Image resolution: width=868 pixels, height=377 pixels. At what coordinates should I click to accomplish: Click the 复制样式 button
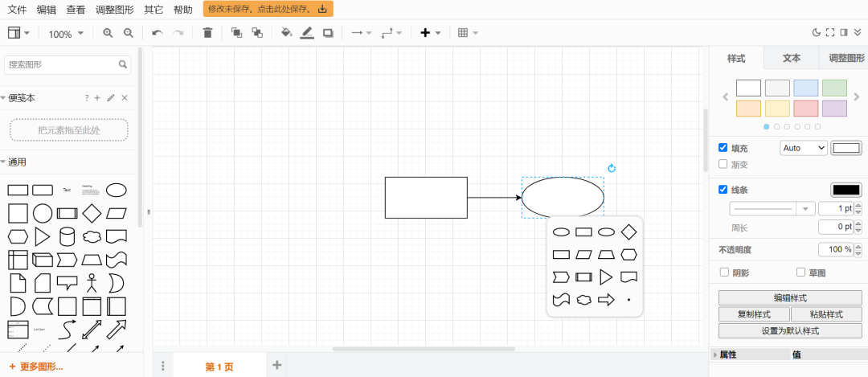pyautogui.click(x=754, y=314)
